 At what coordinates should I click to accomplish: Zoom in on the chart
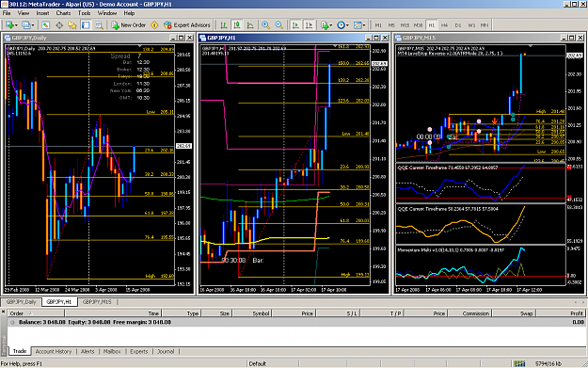[x=266, y=25]
